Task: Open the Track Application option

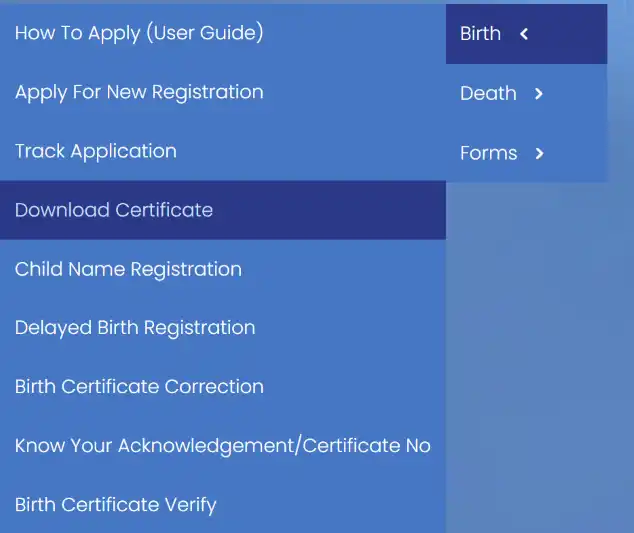Action: [x=223, y=151]
